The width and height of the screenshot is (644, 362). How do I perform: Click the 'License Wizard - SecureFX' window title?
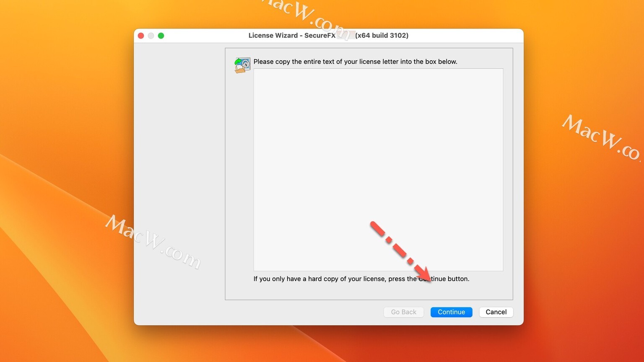click(x=328, y=36)
